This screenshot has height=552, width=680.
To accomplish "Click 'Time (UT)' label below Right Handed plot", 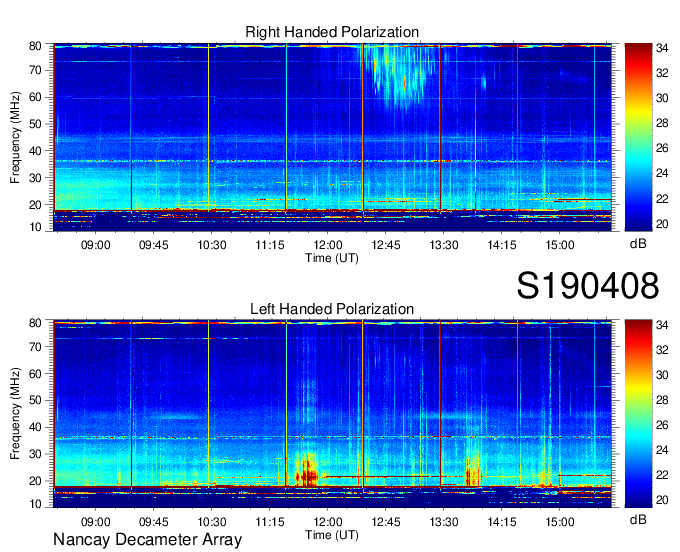I will [332, 258].
